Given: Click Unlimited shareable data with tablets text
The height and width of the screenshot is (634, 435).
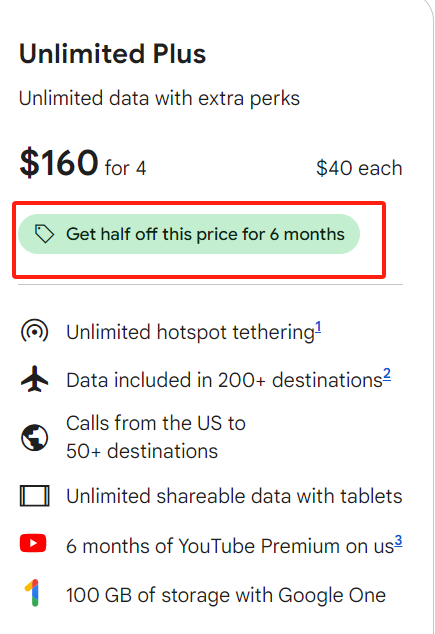Looking at the screenshot, I should coord(234,496).
